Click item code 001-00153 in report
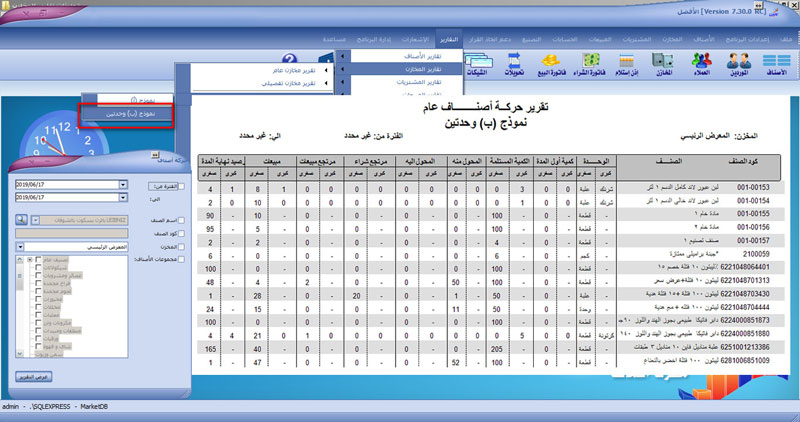This screenshot has height=422, width=800. pyautogui.click(x=753, y=188)
